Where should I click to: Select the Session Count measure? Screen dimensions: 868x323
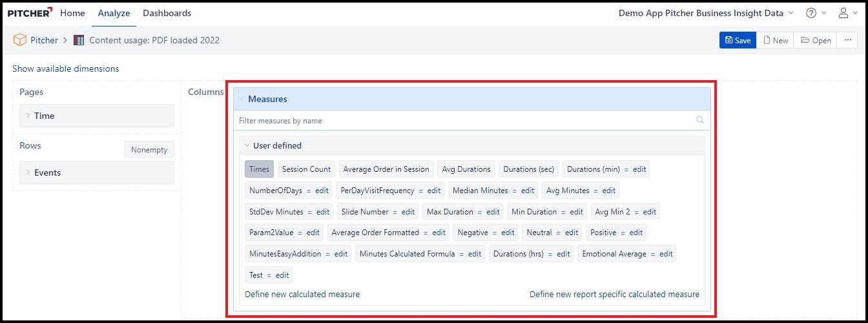[306, 169]
